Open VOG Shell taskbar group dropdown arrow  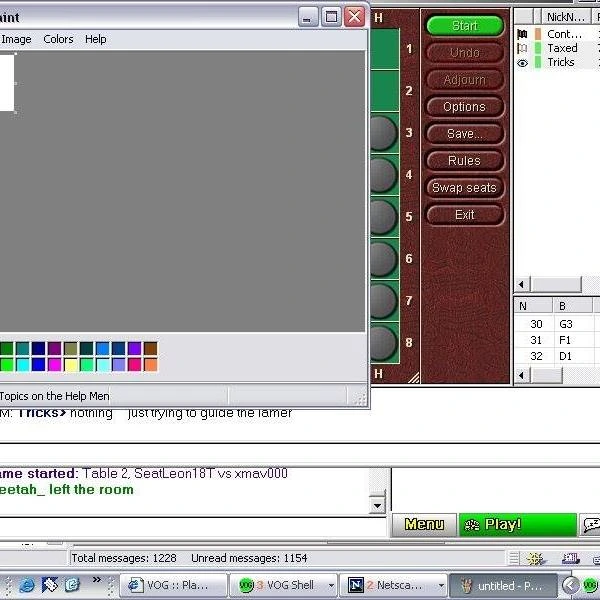(x=331, y=585)
